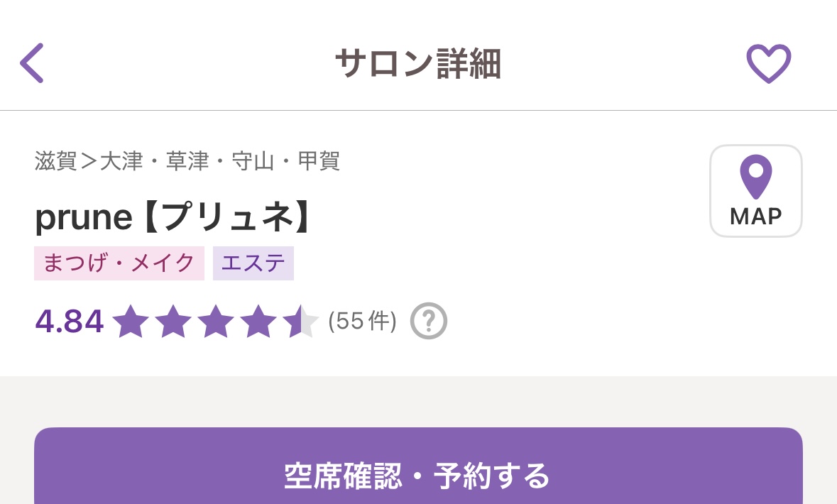This screenshot has width=837, height=504.
Task: Select the まつげ・メイク category tag
Action: click(x=119, y=263)
